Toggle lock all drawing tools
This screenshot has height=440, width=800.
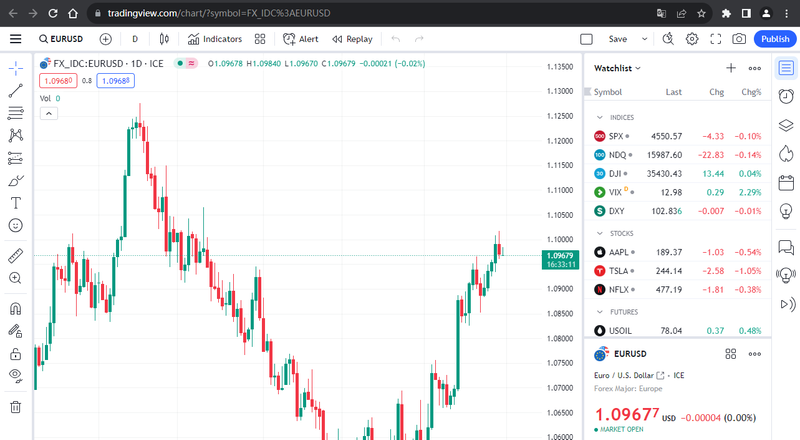pyautogui.click(x=16, y=354)
